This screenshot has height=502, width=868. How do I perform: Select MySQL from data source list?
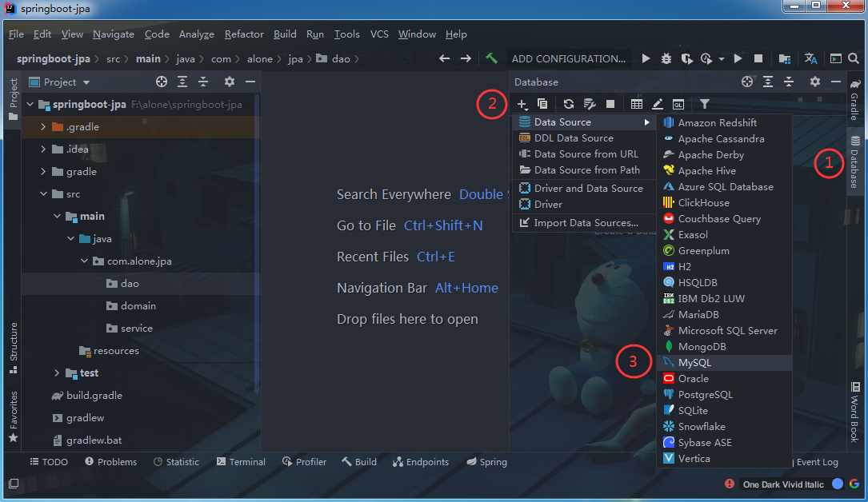(x=724, y=363)
